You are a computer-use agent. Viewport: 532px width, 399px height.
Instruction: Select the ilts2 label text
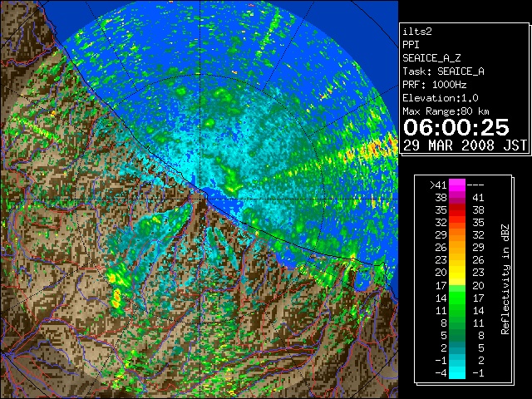click(x=417, y=32)
